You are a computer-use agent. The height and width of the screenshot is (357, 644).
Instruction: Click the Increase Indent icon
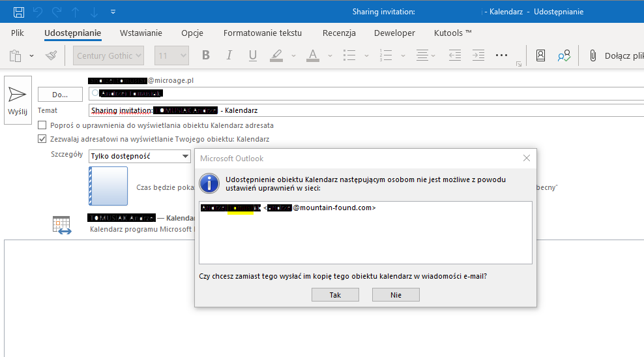(478, 55)
